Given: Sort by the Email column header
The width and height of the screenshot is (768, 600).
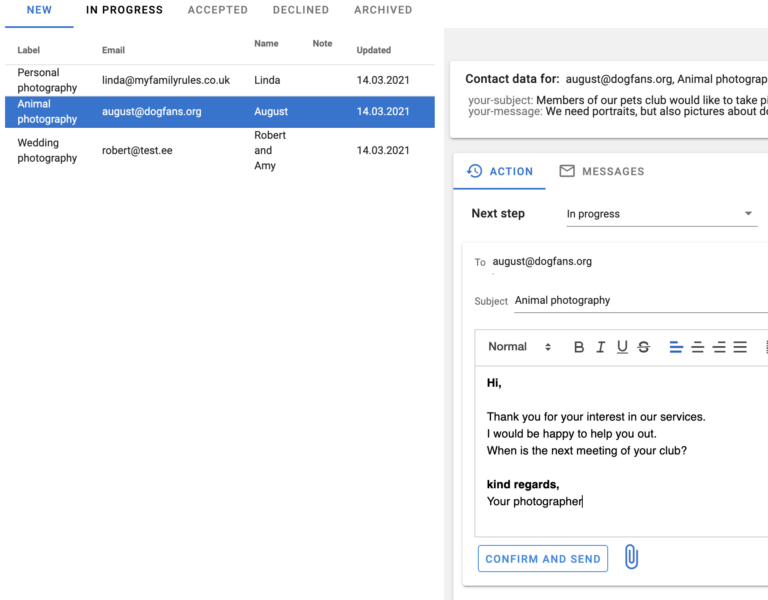Looking at the screenshot, I should point(113,50).
